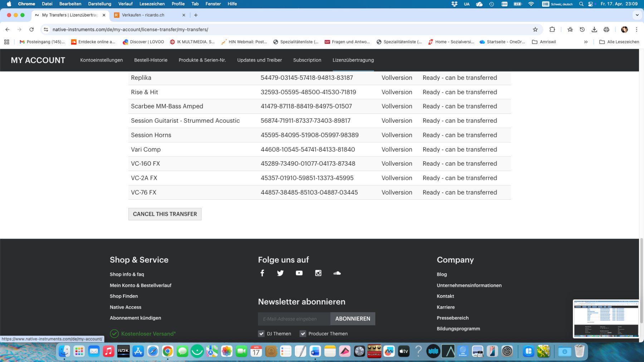Screen dimensions: 644x362
Task: Open the Calendar app in the Dock
Action: [x=256, y=351]
